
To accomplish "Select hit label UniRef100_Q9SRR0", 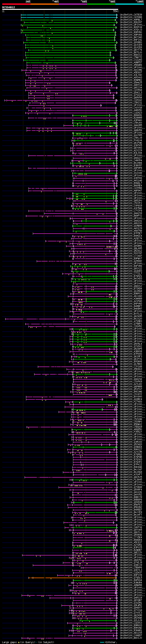I will tap(131, 42).
